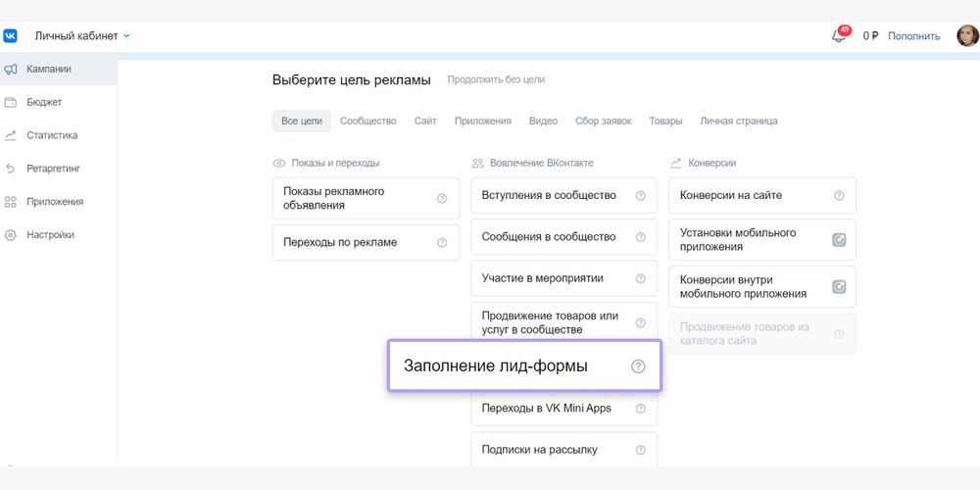Switch to the Личная страница tab

click(x=739, y=121)
